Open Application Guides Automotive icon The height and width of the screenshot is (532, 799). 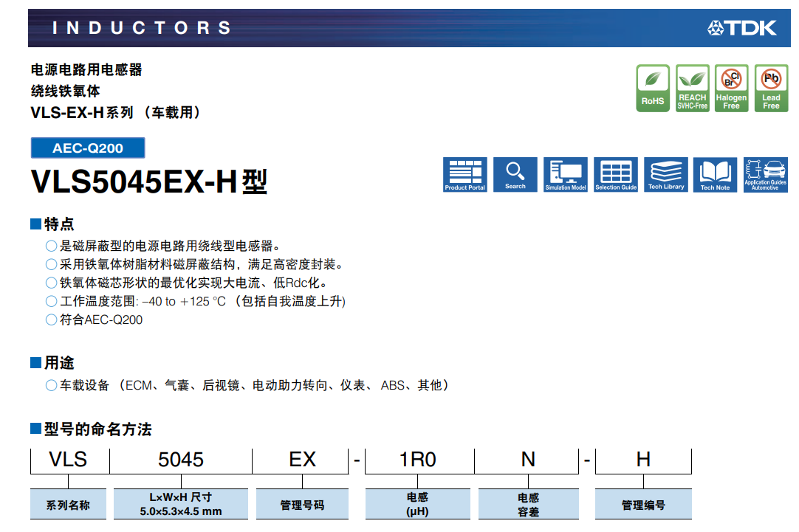(765, 175)
